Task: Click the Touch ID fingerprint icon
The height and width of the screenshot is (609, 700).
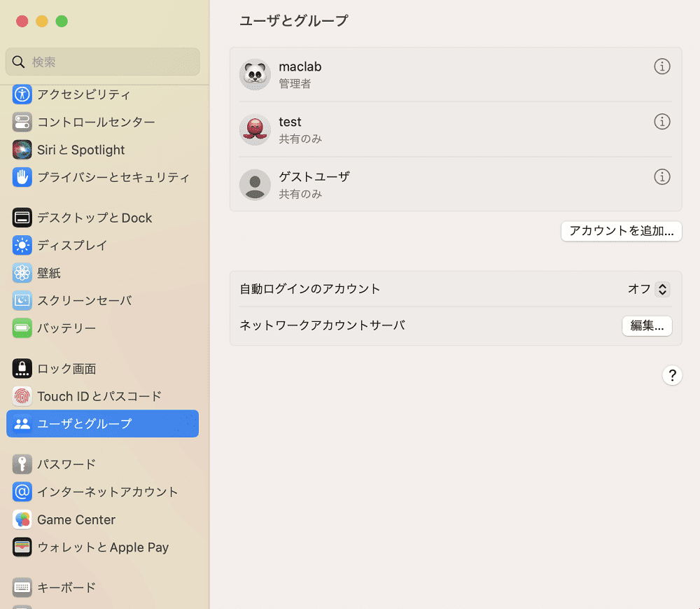Action: point(22,396)
